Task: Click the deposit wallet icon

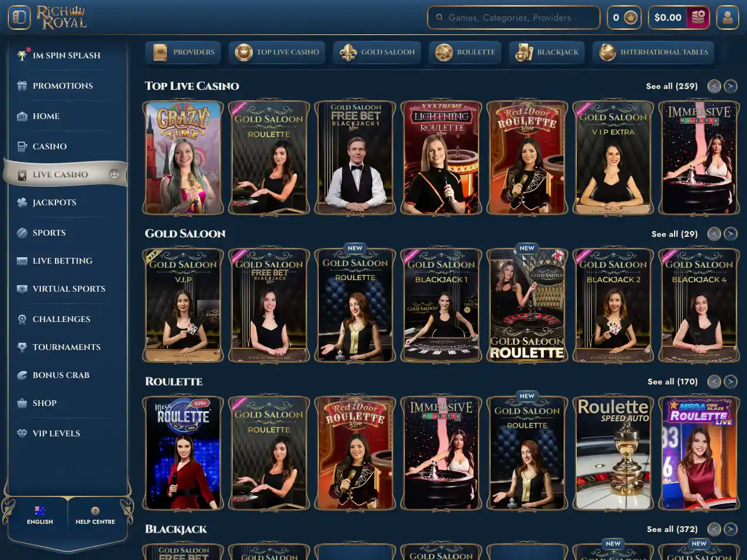Action: 697,17
